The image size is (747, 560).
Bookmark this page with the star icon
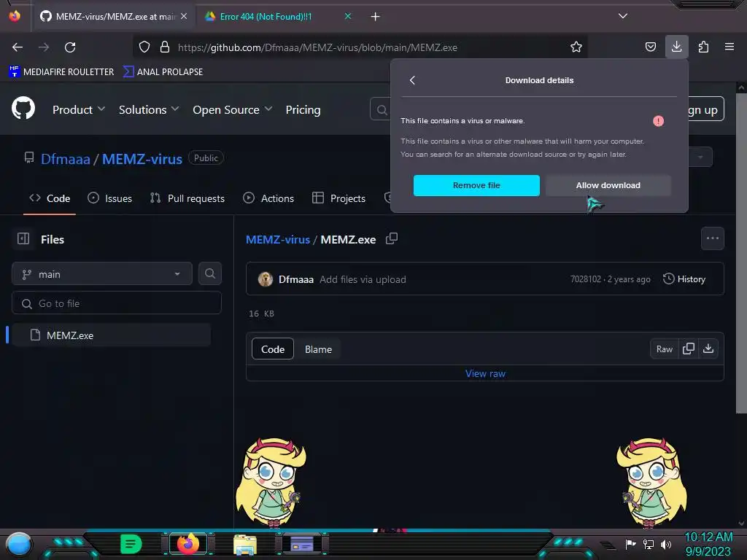pos(576,47)
